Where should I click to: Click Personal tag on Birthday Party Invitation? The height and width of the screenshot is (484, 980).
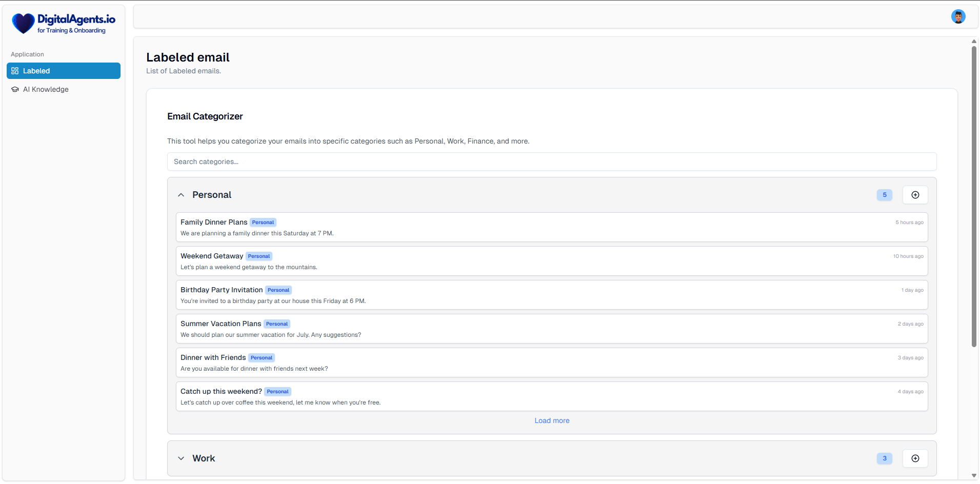[x=278, y=290]
